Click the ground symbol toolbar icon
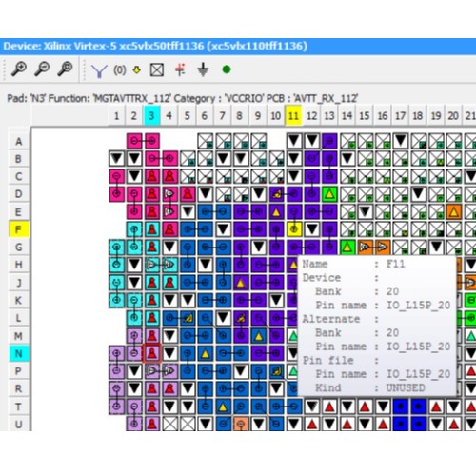 point(203,69)
